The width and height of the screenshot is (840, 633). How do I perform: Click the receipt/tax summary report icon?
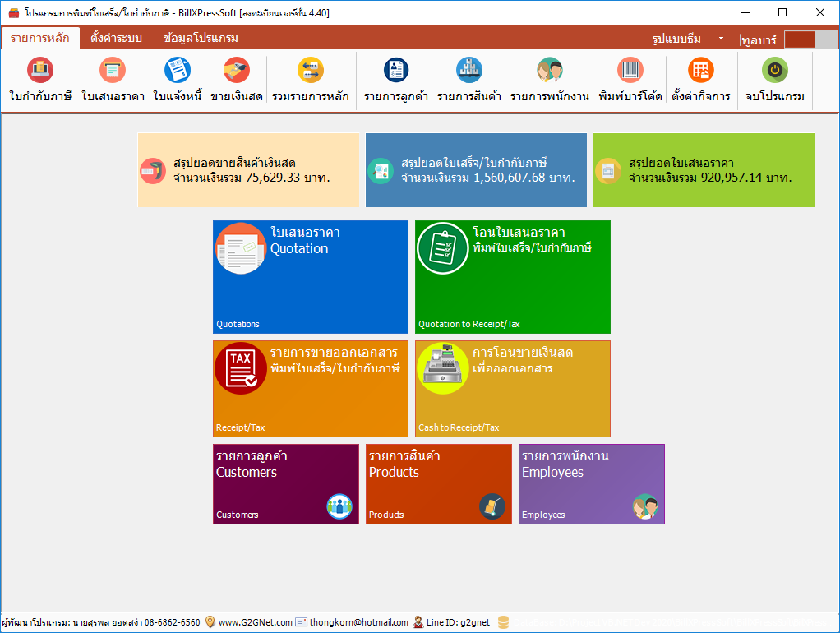(x=381, y=171)
